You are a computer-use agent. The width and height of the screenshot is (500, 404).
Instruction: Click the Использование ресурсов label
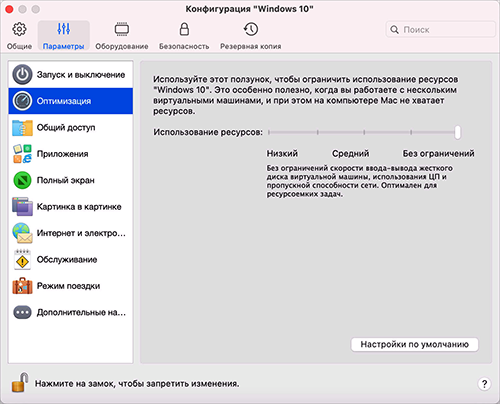(x=208, y=132)
